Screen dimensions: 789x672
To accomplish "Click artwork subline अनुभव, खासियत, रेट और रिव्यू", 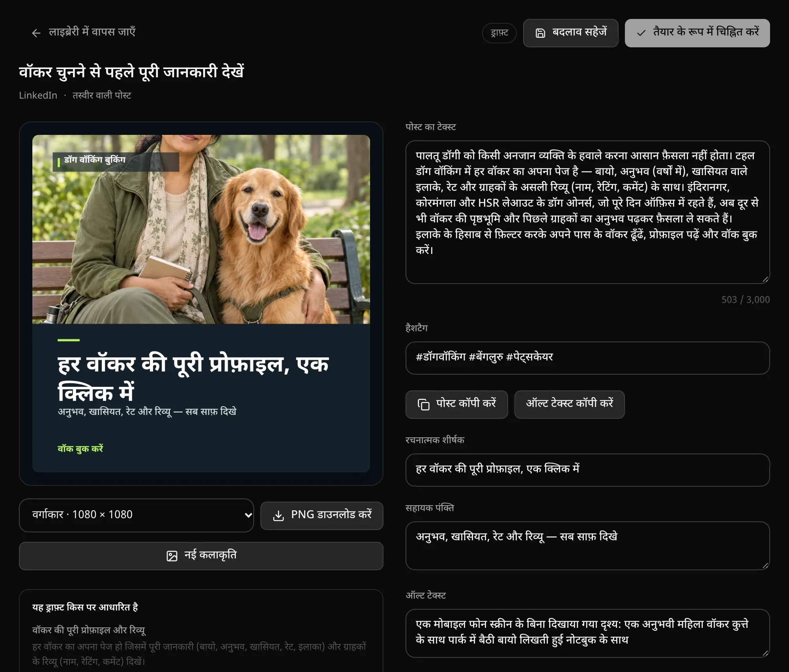I will point(147,412).
